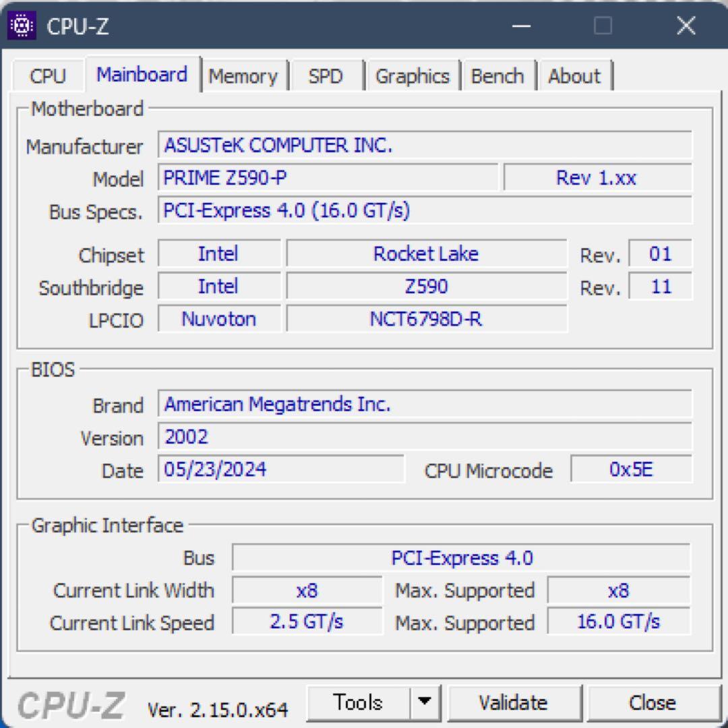The width and height of the screenshot is (728, 728).
Task: Click the Manufacturer field ASUSTeK COMPUTER INC.
Action: (x=425, y=145)
